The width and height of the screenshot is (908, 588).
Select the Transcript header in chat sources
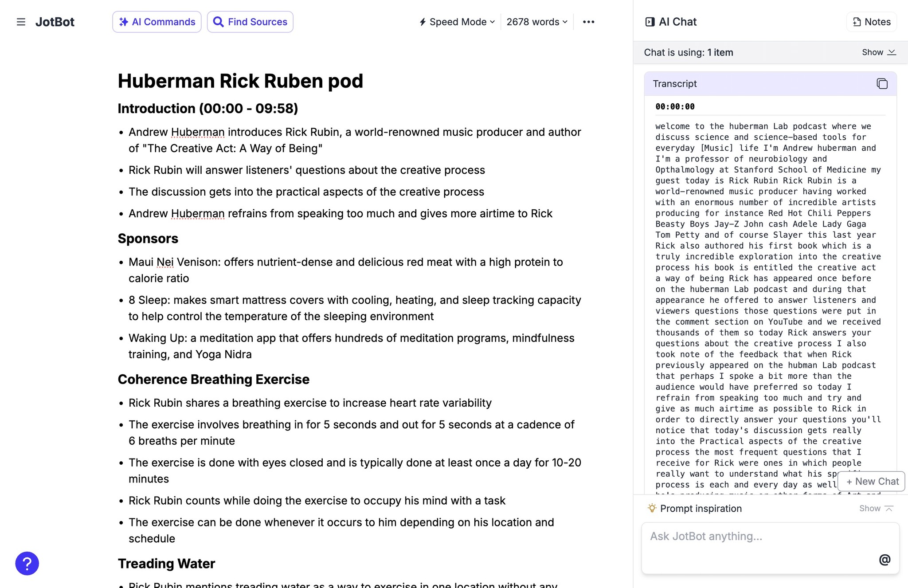pyautogui.click(x=674, y=83)
